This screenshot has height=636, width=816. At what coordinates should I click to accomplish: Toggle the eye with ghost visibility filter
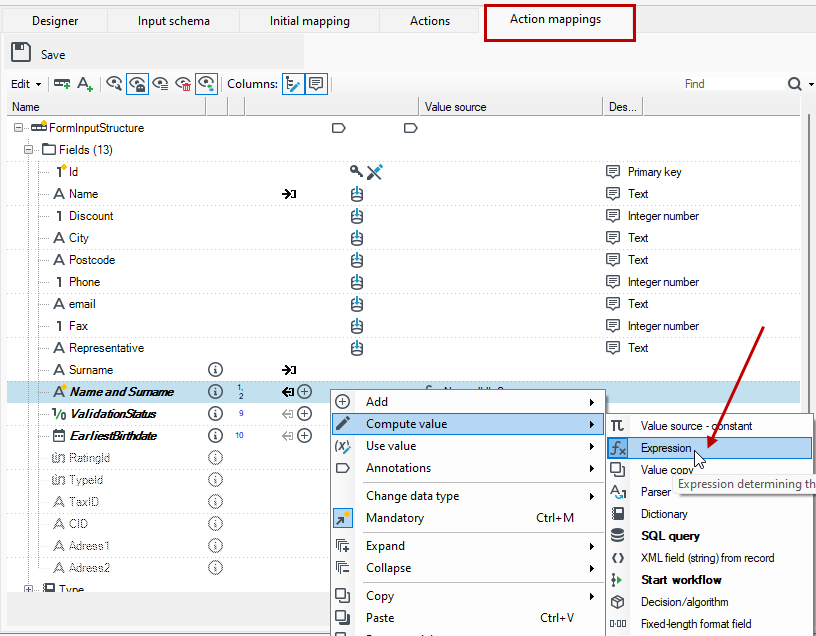pos(137,84)
